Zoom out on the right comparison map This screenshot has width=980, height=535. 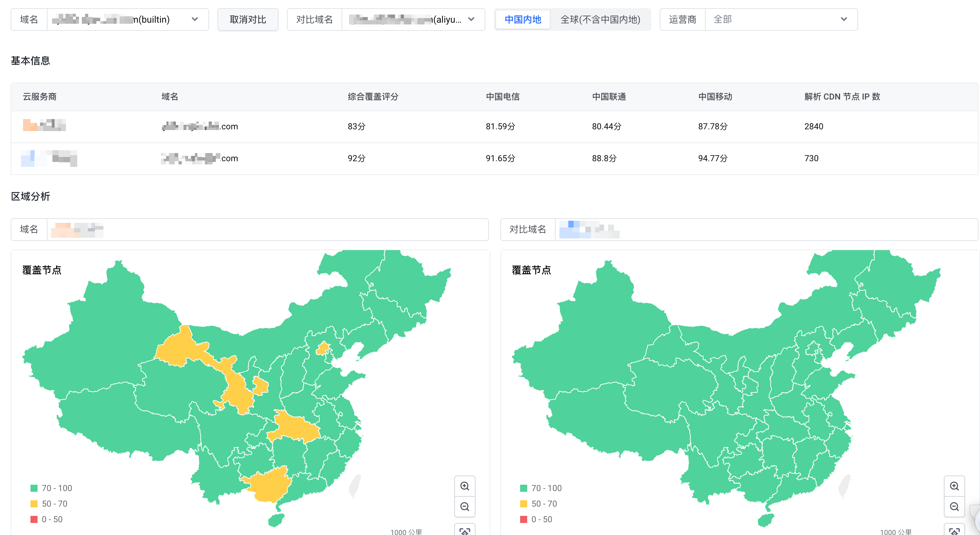954,506
